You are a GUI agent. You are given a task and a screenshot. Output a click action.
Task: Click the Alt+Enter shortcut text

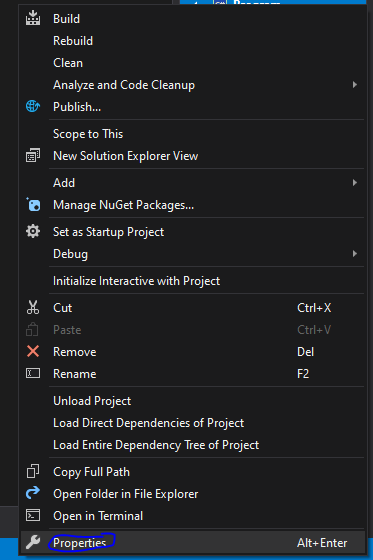(322, 542)
